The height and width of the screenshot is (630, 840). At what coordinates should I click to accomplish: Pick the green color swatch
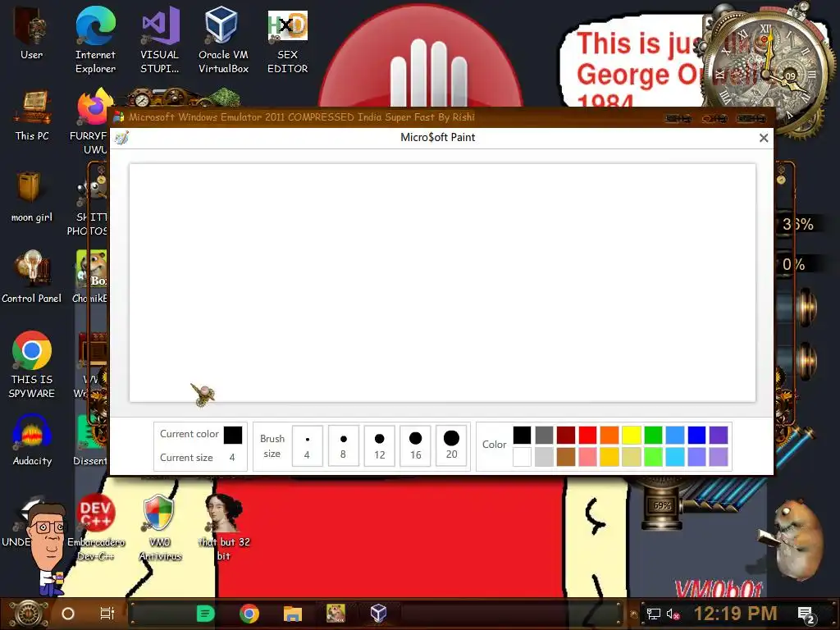tap(653, 435)
